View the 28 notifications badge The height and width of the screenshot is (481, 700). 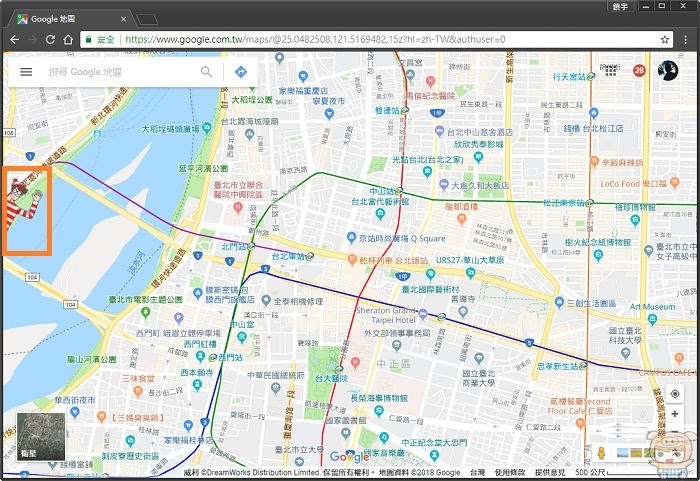coord(639,70)
